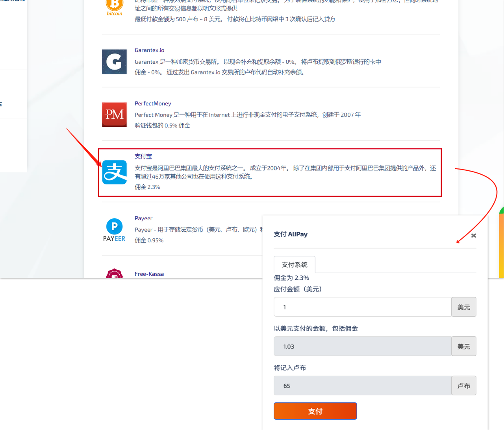The height and width of the screenshot is (430, 504).
Task: Click the Payeer 用于存储法定货币 description
Action: [x=198, y=229]
